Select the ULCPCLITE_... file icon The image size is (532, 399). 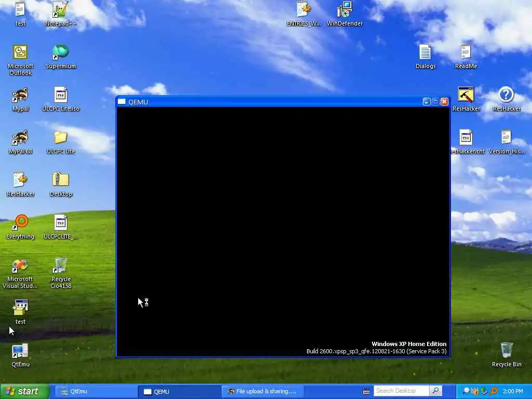coord(61,228)
